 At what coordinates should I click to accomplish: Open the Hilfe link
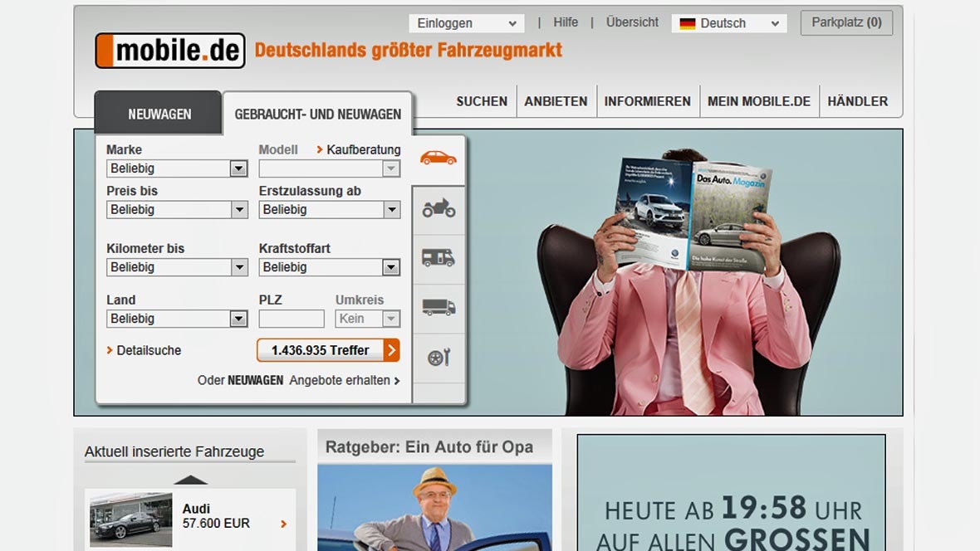pyautogui.click(x=566, y=22)
